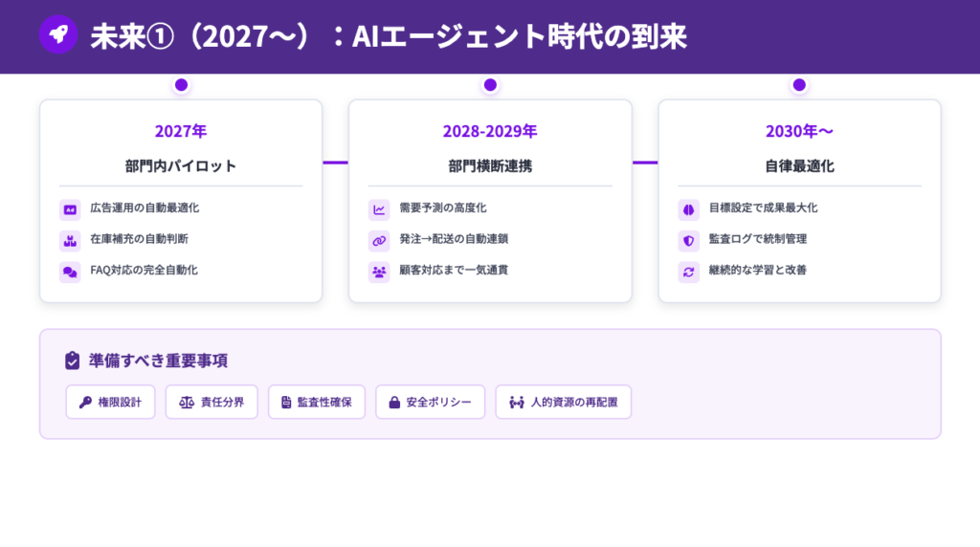Click the people icon beside 顧客対応まで一気通貫
The height and width of the screenshot is (547, 980).
click(x=379, y=272)
